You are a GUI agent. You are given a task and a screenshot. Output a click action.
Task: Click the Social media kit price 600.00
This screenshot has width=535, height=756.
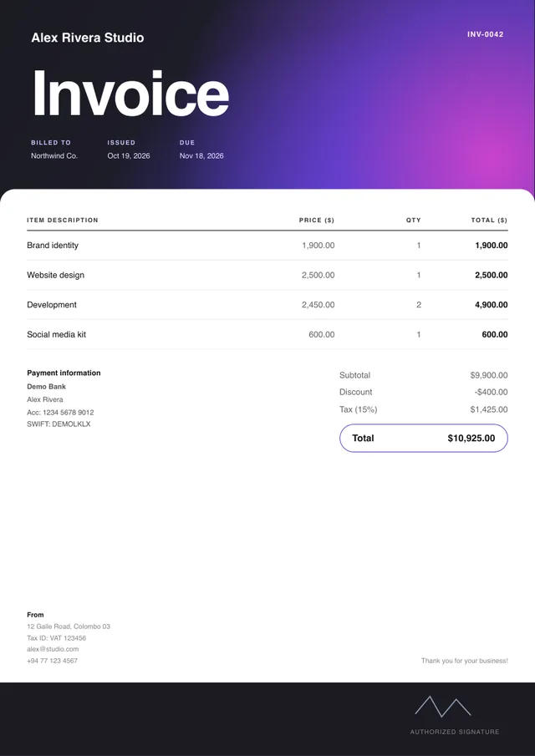321,335
